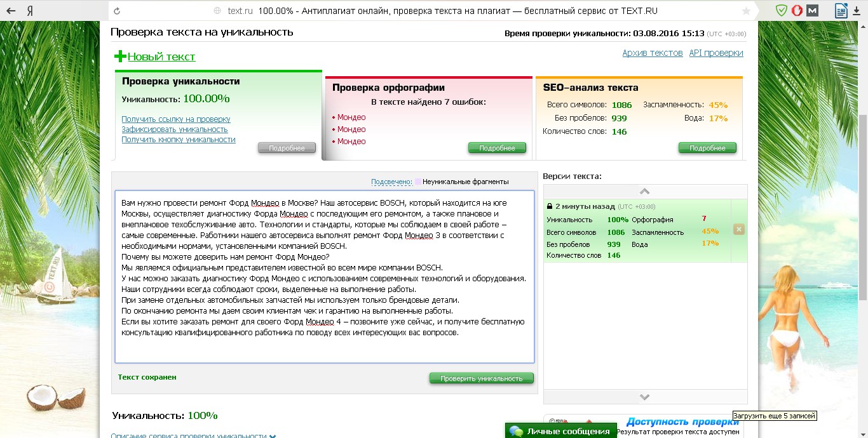Click the lock icon beside 2 минуты назад
The height and width of the screenshot is (438, 868).
(549, 206)
